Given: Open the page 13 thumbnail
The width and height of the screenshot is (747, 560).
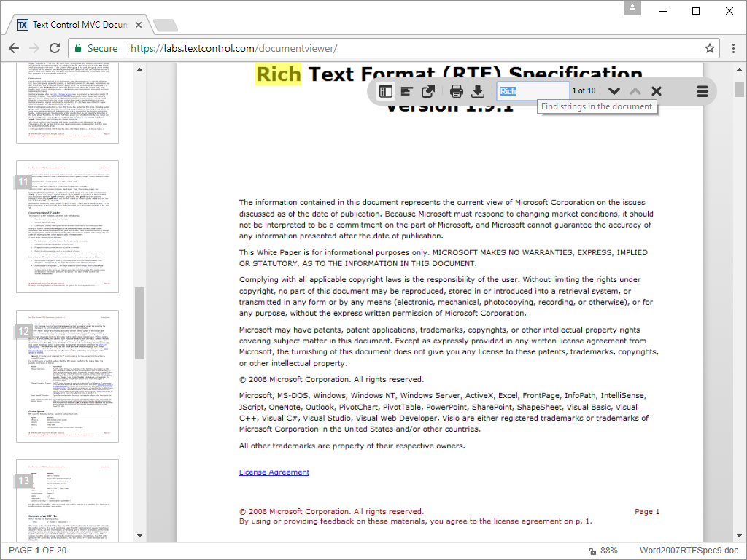Looking at the screenshot, I should 67,501.
